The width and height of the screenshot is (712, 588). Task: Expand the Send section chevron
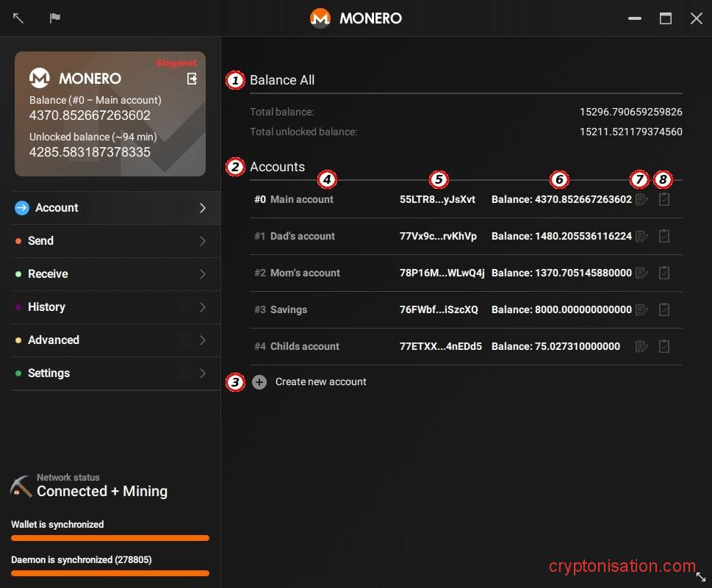[x=202, y=241]
